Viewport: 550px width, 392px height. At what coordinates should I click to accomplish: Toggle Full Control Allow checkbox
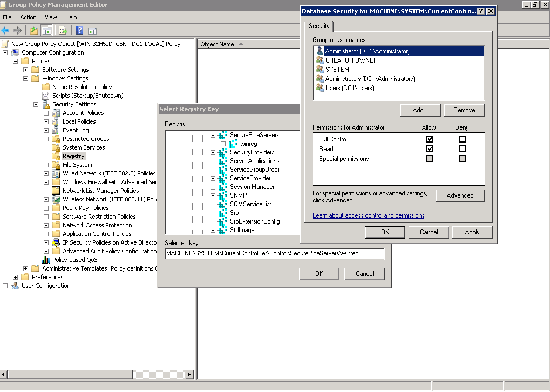point(430,139)
